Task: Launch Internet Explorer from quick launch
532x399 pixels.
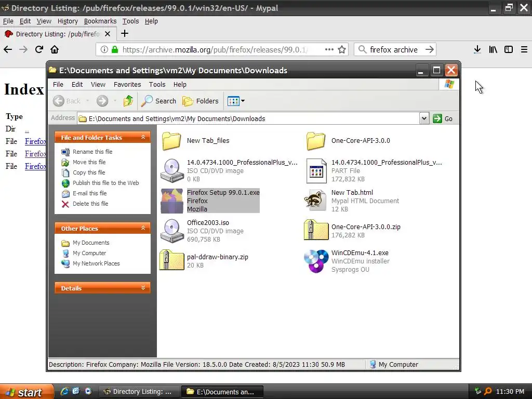Action: click(x=64, y=391)
